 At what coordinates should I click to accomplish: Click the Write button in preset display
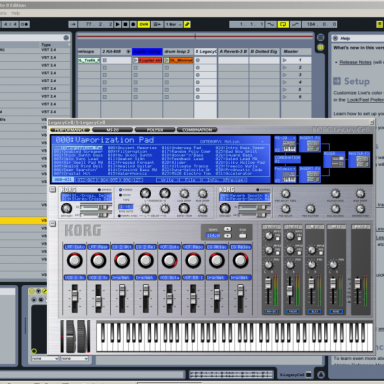pyautogui.click(x=167, y=180)
